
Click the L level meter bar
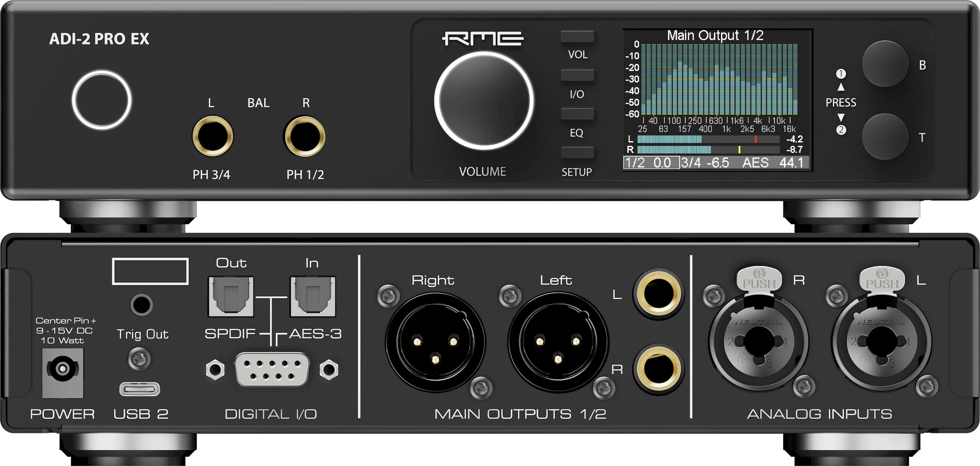click(x=708, y=139)
